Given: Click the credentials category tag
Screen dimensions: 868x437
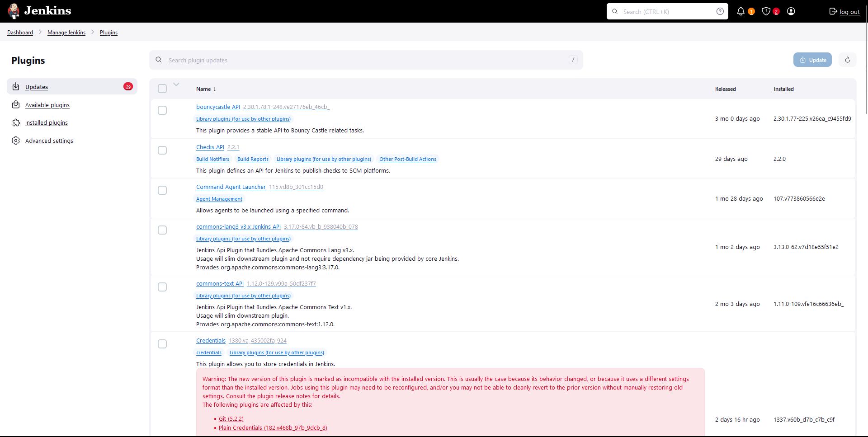Looking at the screenshot, I should 209,352.
